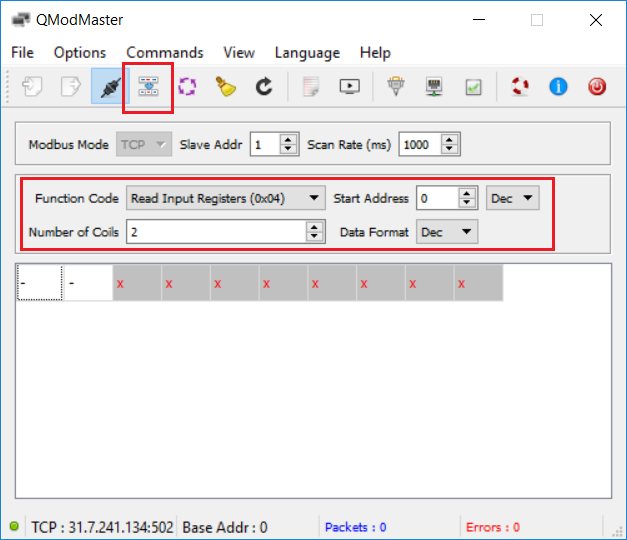Open the Modbus Mode TCP dropdown
Viewport: 627px width, 540px height.
pos(144,144)
